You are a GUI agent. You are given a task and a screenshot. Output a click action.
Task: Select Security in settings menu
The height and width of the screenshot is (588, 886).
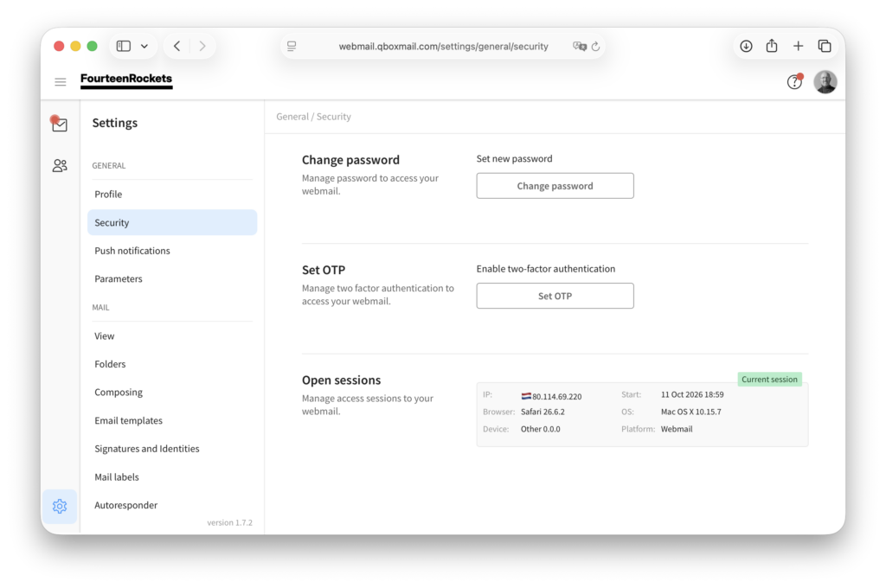tap(172, 222)
